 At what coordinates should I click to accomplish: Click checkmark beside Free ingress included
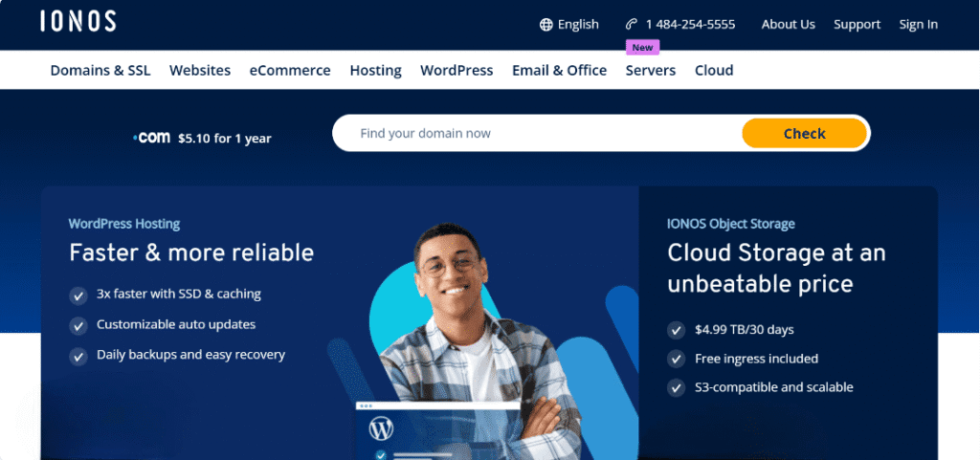(x=676, y=359)
